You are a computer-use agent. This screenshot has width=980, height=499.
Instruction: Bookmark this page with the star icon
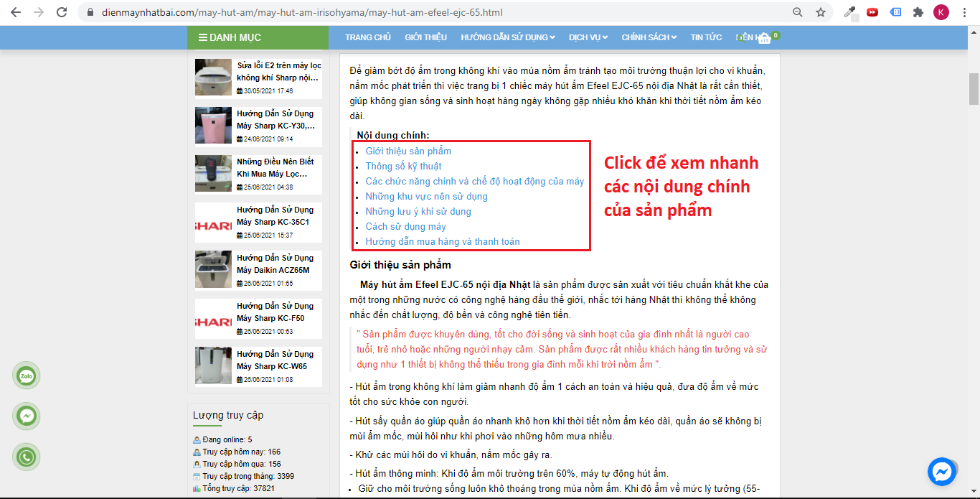coord(821,12)
